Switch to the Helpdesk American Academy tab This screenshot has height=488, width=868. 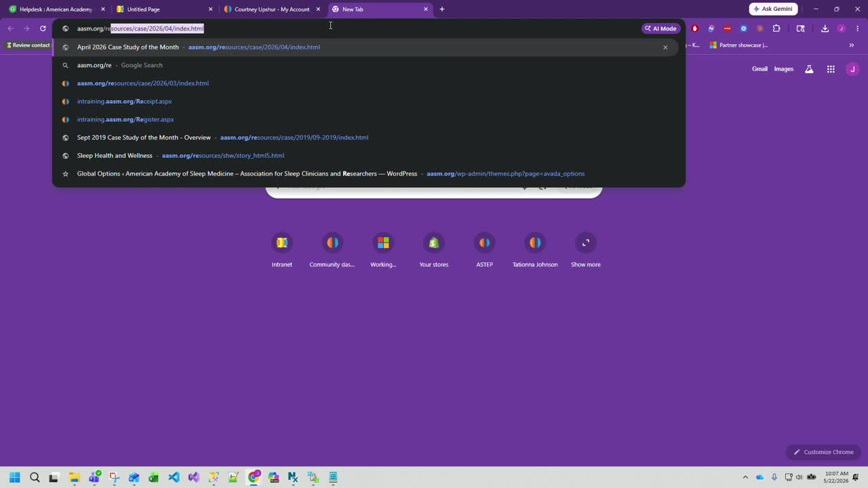[x=56, y=9]
